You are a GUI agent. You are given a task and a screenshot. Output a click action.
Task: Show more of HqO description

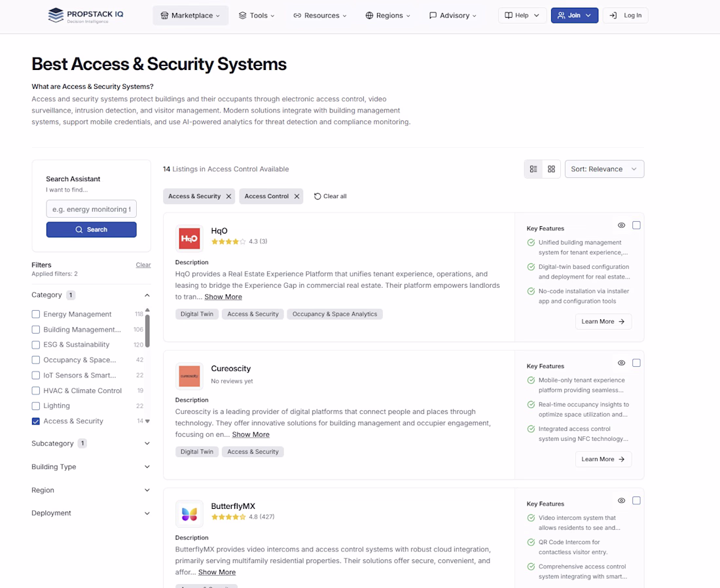click(223, 297)
